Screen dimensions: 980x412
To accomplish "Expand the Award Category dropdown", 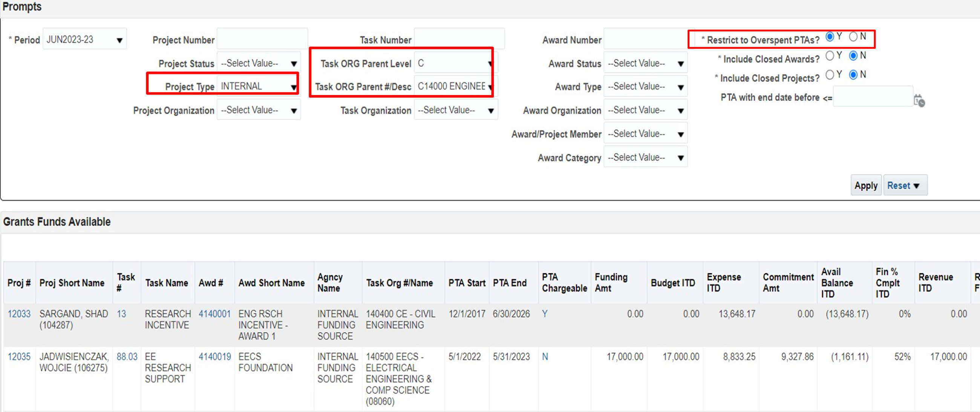I will (x=681, y=158).
